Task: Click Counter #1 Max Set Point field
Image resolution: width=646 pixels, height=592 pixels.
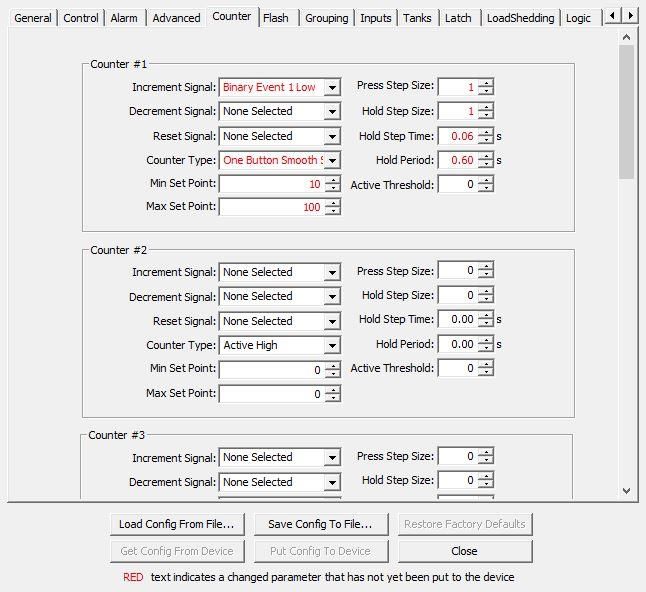Action: pos(272,207)
